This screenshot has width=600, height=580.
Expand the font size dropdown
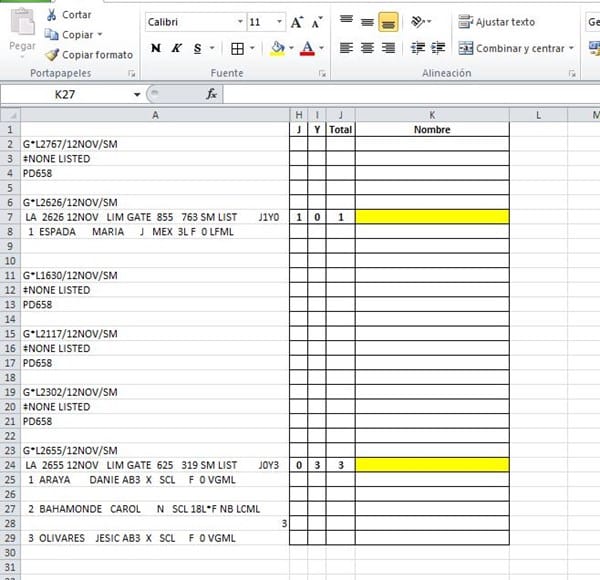(280, 22)
